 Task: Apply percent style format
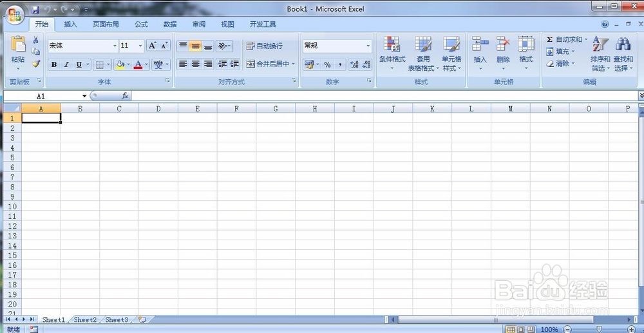(327, 64)
